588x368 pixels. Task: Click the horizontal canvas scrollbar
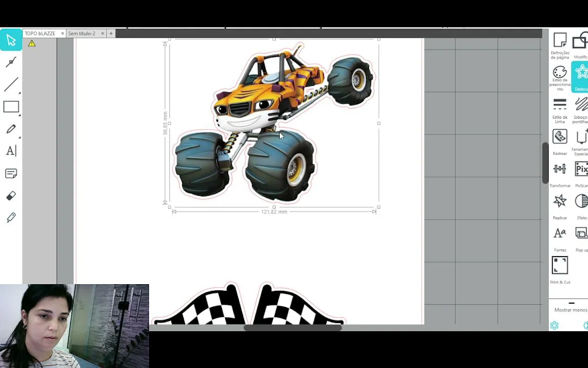292,328
